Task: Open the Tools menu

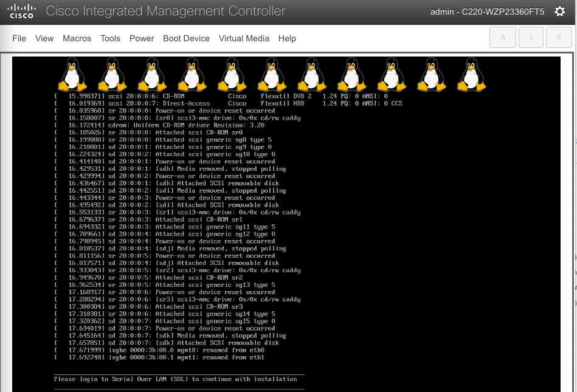Action: (111, 38)
